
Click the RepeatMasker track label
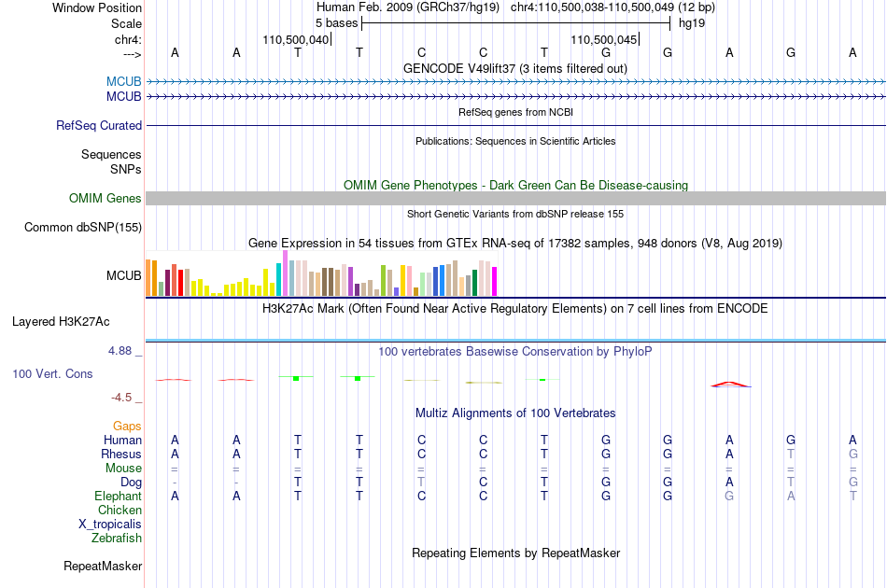103,567
